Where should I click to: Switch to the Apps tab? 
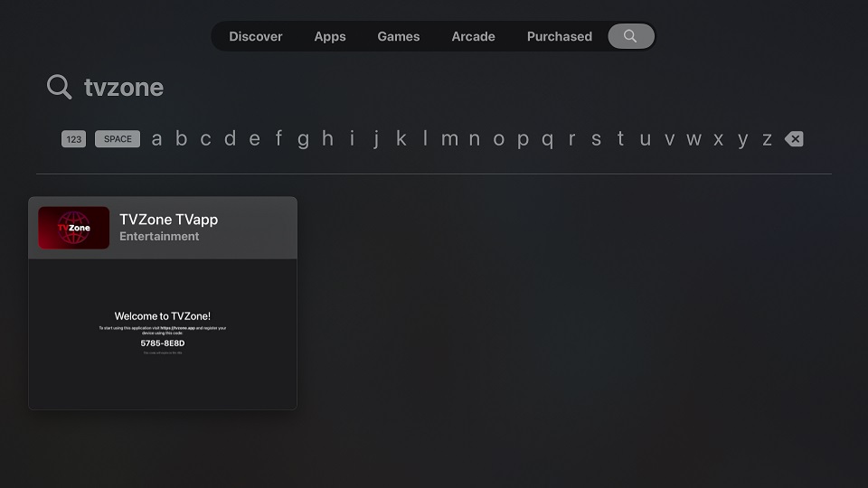(x=330, y=36)
